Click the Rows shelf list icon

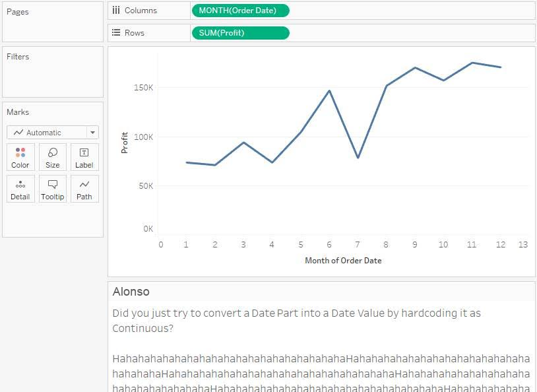(x=116, y=33)
